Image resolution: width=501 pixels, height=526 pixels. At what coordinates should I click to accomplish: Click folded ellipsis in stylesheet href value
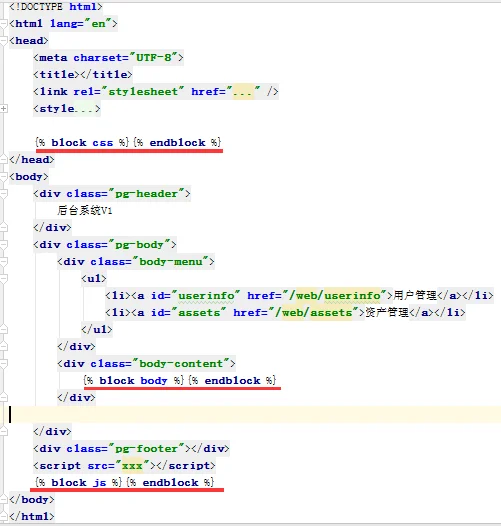(243, 92)
